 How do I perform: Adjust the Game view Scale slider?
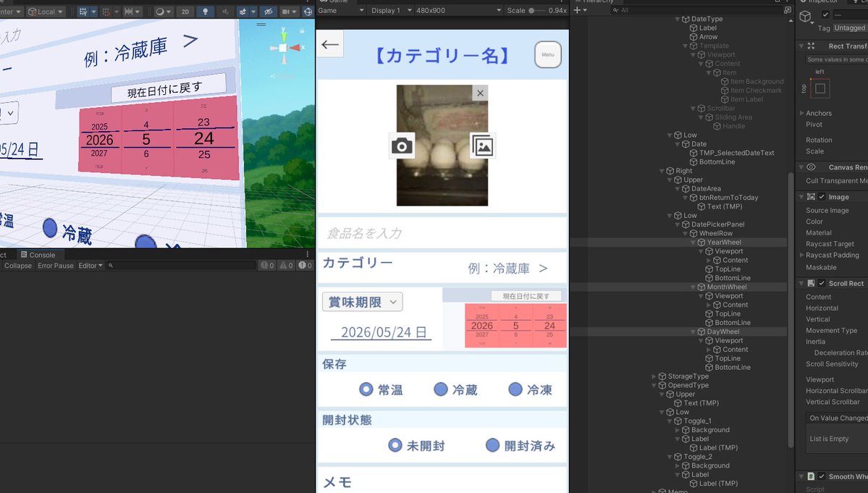pos(536,11)
